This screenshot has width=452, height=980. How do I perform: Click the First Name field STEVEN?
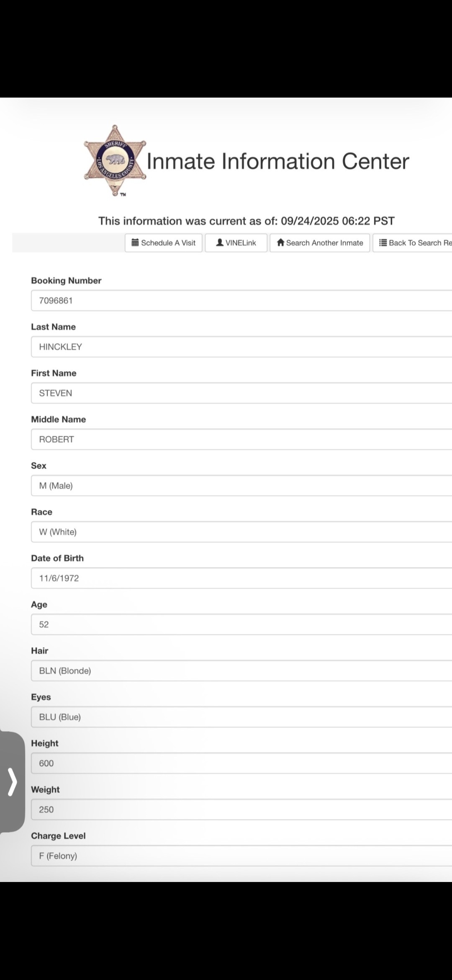[x=241, y=393]
